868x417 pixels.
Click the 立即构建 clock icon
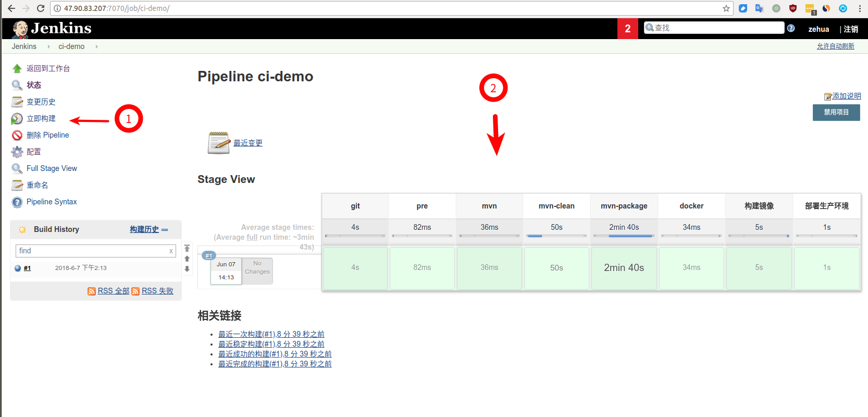17,119
